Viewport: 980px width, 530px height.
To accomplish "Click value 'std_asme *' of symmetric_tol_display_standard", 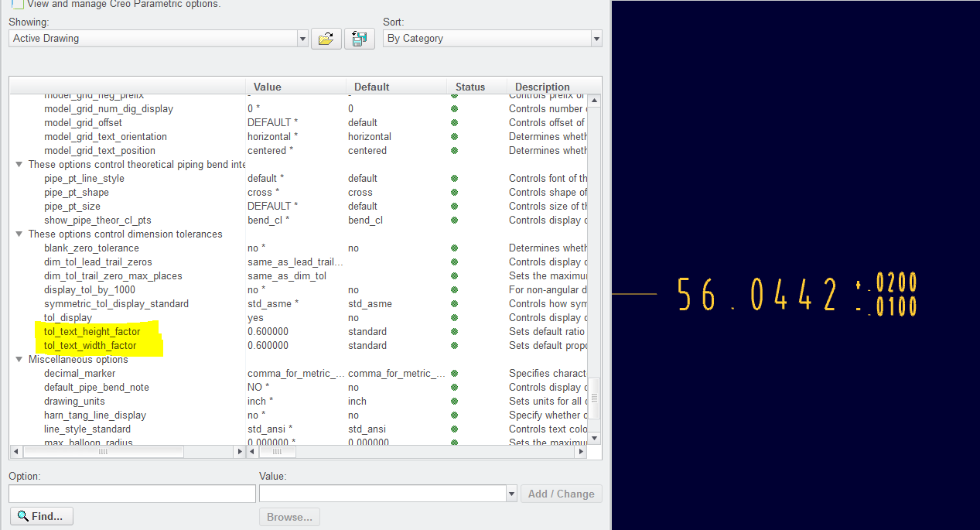I will click(x=273, y=304).
